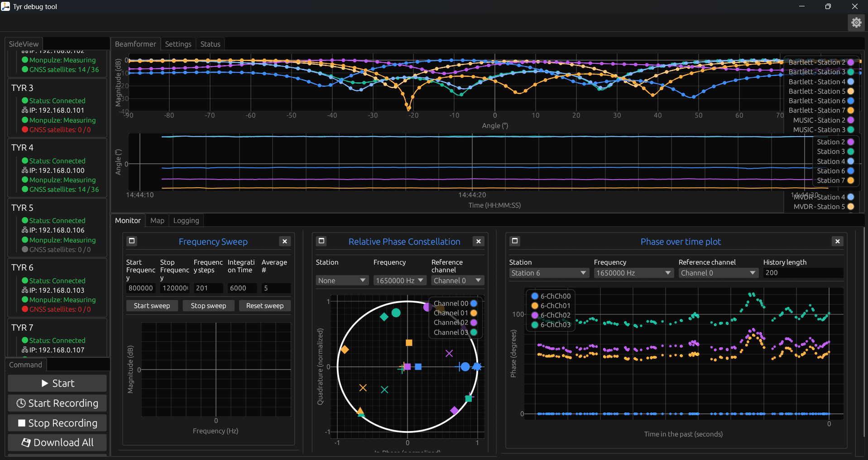Click the TYR 4 GNSS green indicator

[x=25, y=190]
